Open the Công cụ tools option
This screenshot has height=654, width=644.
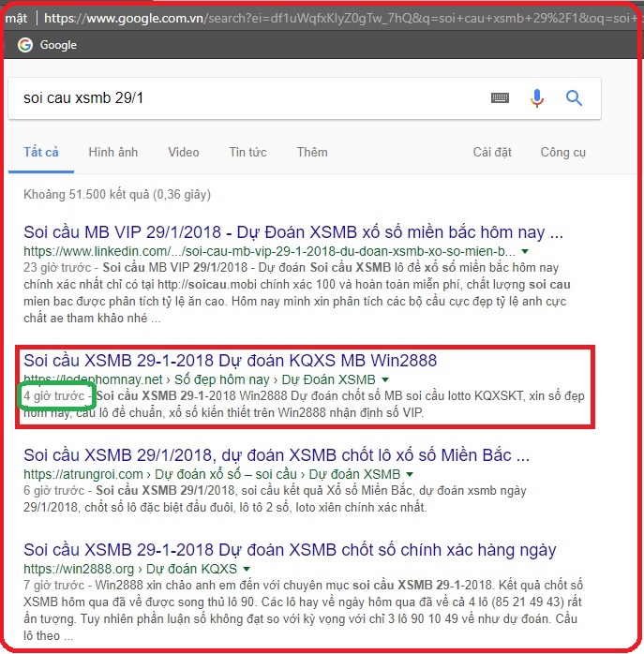[563, 152]
